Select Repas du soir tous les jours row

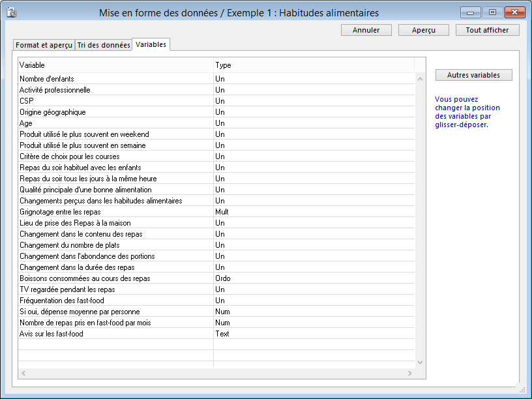pyautogui.click(x=216, y=179)
